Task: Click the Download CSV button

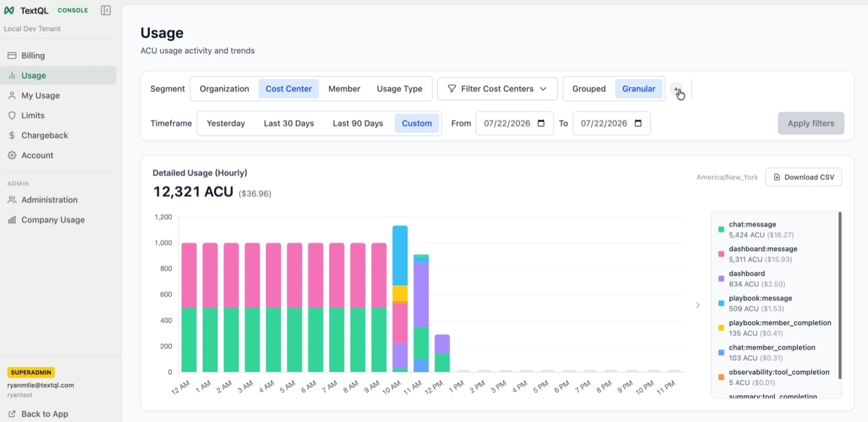Action: coord(804,177)
